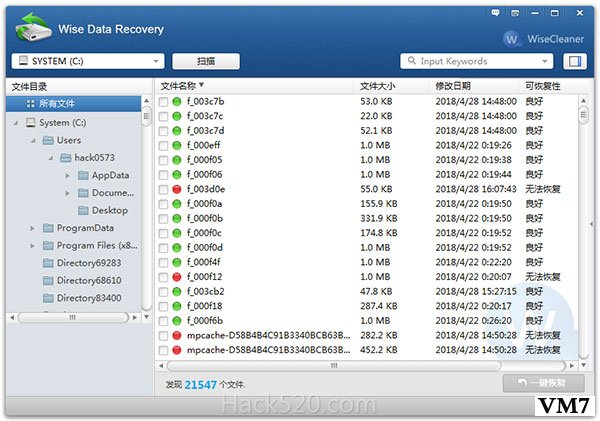Click the Input Keywords search field

476,61
